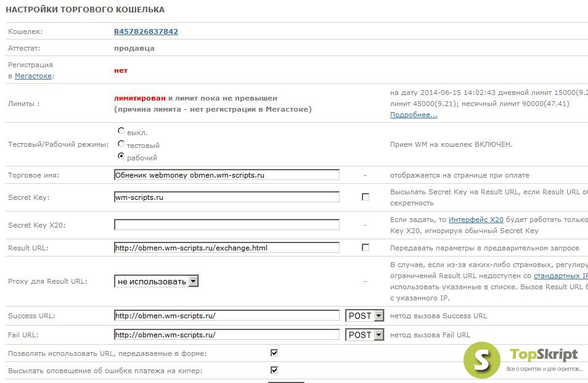Click the Result URL input field
Viewport: 588px width, 383px height.
pos(227,247)
